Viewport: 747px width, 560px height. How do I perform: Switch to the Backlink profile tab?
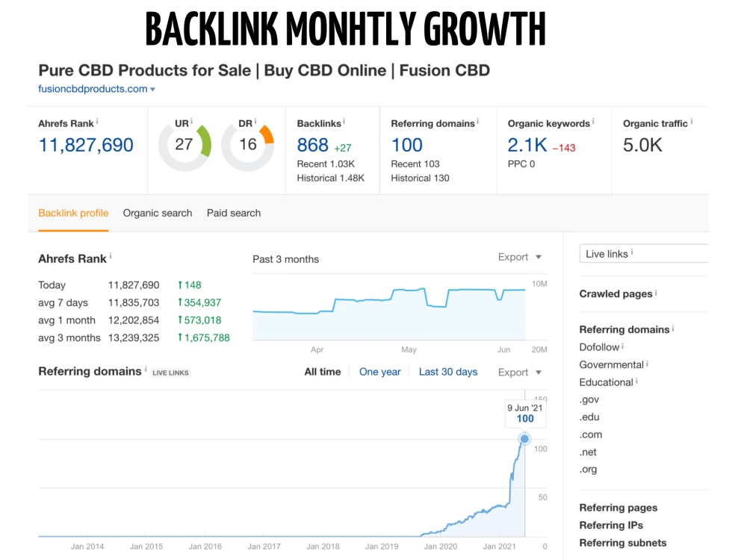coord(73,213)
